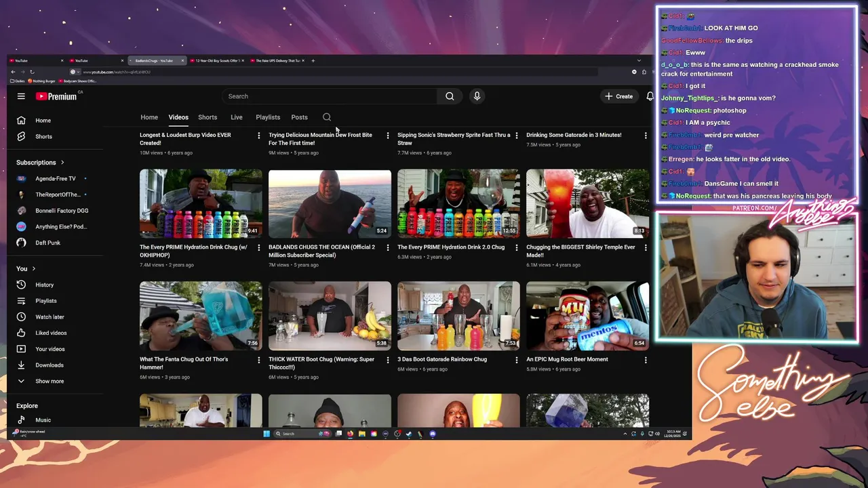This screenshot has height=488, width=868.
Task: Switch to The Fake UPS Delivery browser tab
Action: [277, 60]
